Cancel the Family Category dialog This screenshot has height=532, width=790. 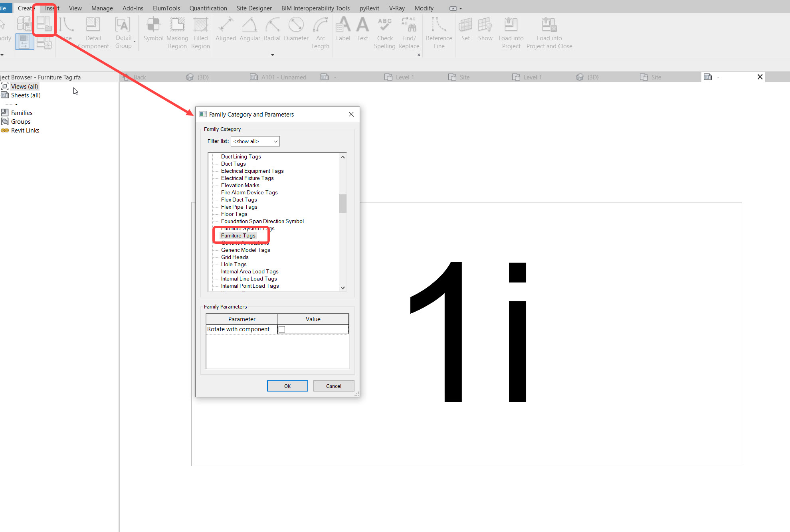click(333, 386)
